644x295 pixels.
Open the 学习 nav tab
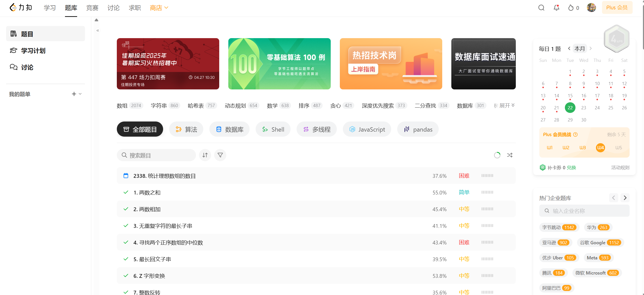click(x=50, y=8)
